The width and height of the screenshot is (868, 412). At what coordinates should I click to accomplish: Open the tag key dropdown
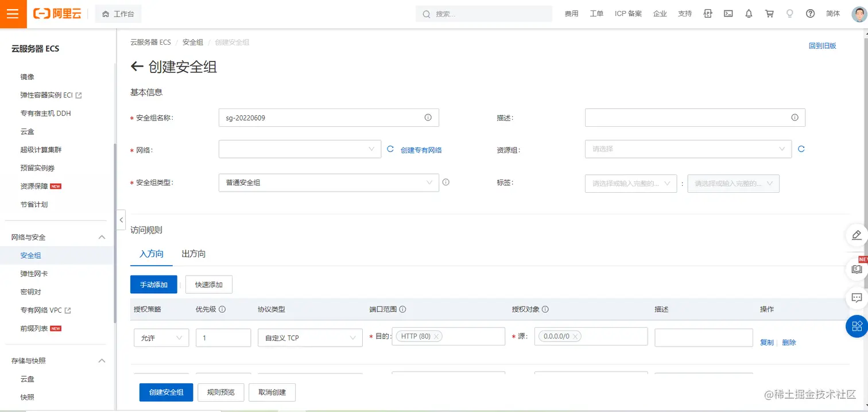point(631,184)
